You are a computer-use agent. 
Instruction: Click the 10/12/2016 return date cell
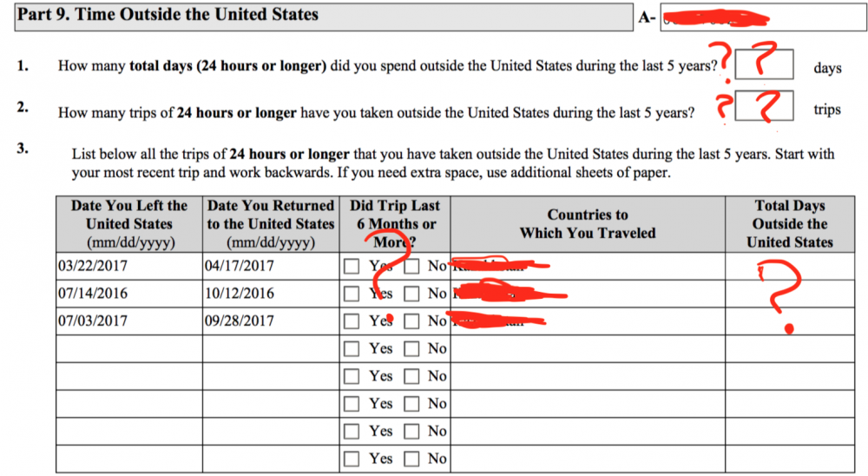(271, 294)
